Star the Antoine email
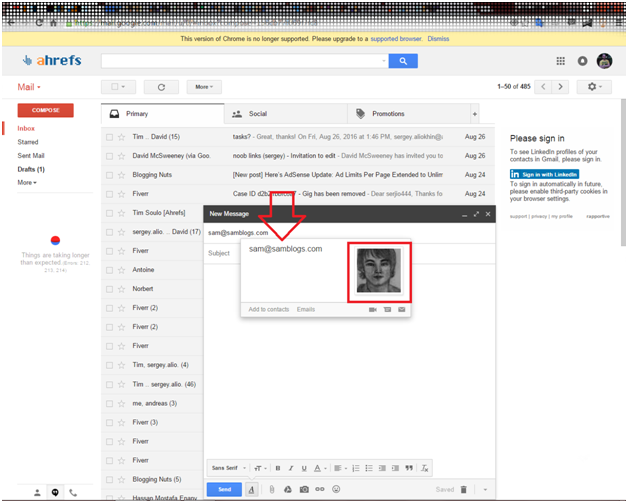Image resolution: width=628 pixels, height=503 pixels. point(121,270)
